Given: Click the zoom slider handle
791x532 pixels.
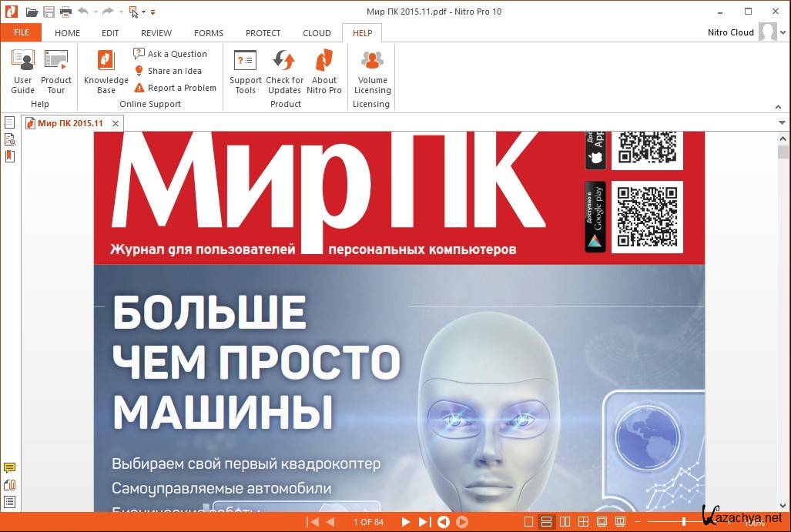Looking at the screenshot, I should point(684,522).
